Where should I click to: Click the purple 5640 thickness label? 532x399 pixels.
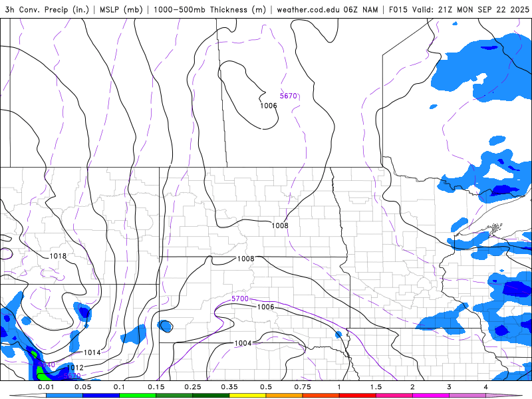(x=46, y=365)
